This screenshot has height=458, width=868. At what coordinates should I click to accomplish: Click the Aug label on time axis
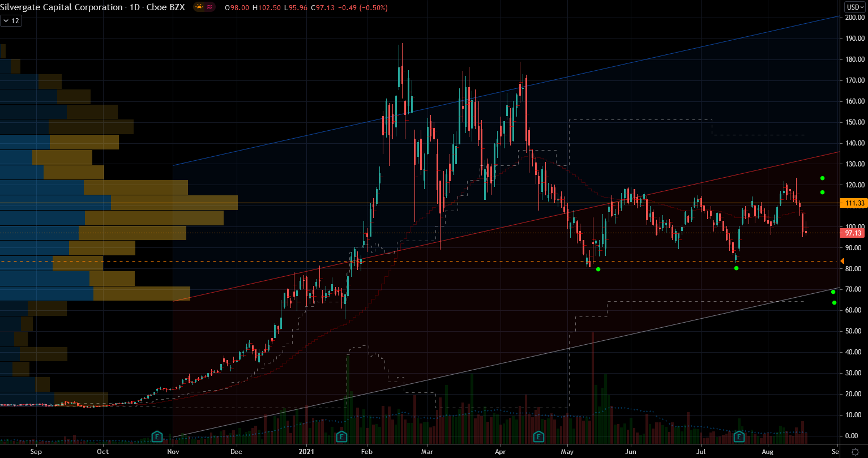click(767, 452)
